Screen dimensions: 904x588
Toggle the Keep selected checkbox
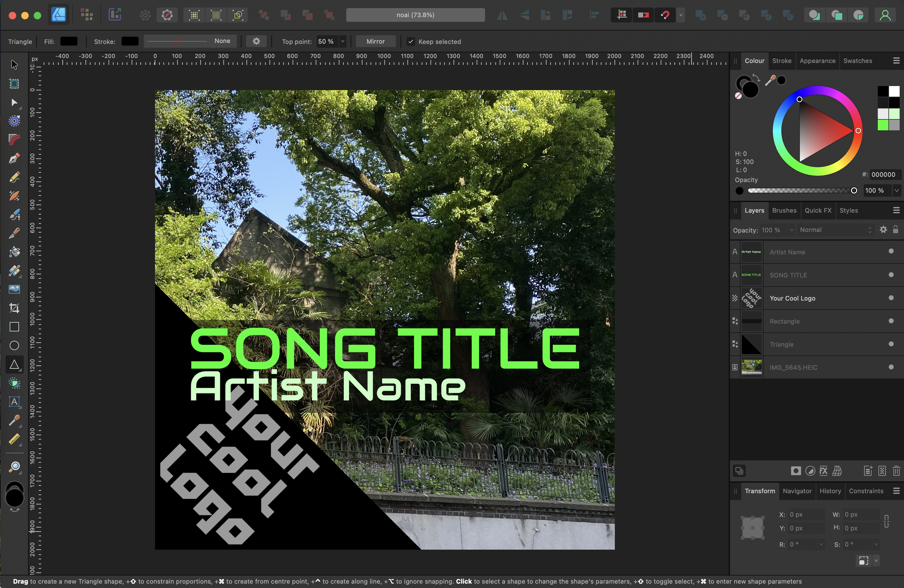411,41
